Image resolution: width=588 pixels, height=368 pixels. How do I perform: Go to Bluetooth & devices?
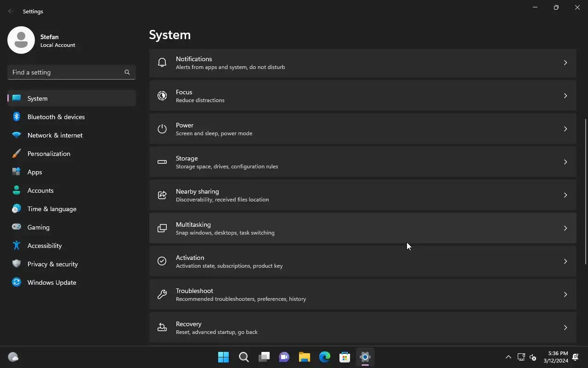click(72, 117)
